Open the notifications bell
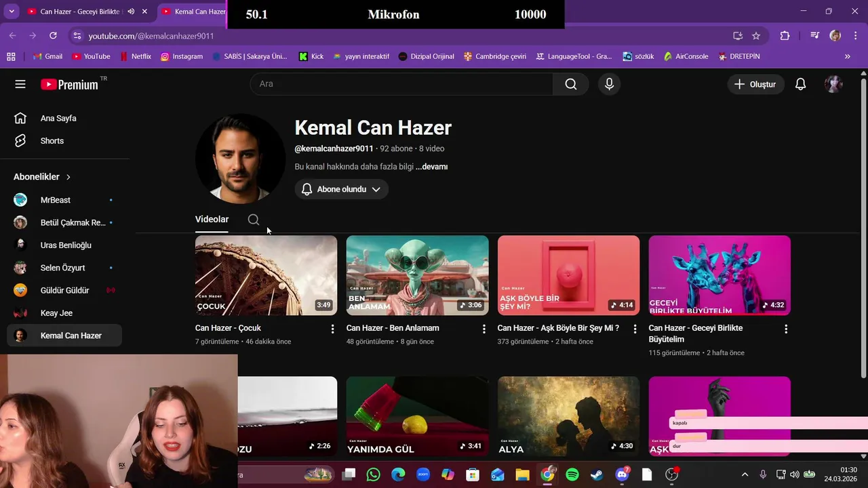The height and width of the screenshot is (488, 868). [x=800, y=84]
